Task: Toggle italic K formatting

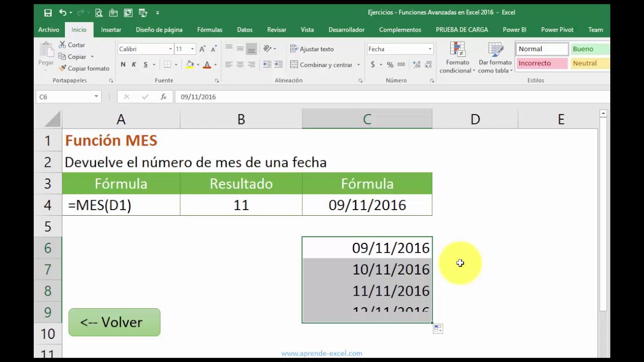Action: point(134,64)
